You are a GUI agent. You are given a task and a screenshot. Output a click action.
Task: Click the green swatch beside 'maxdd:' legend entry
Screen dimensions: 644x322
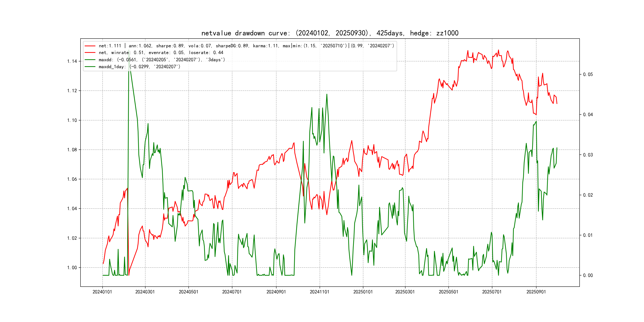click(90, 60)
